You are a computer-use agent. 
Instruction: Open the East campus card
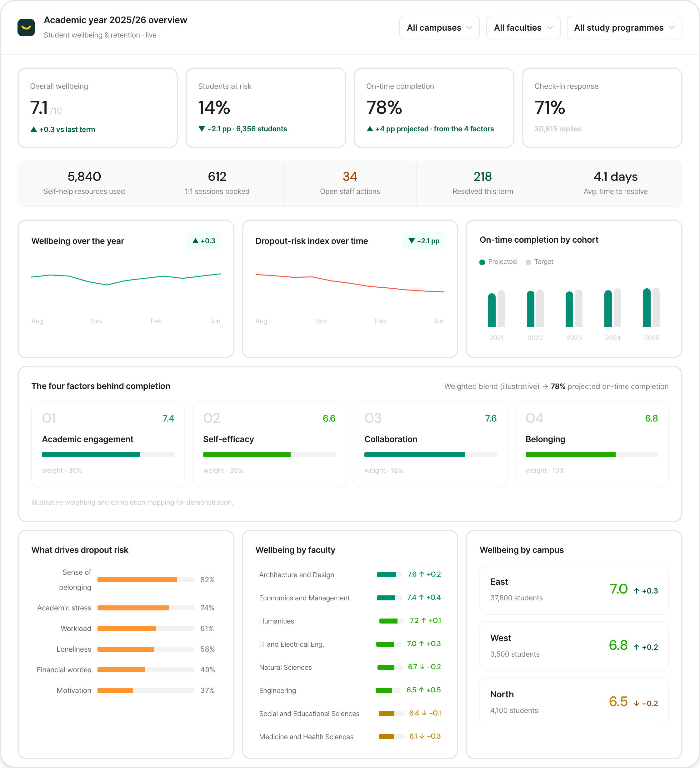coord(574,590)
